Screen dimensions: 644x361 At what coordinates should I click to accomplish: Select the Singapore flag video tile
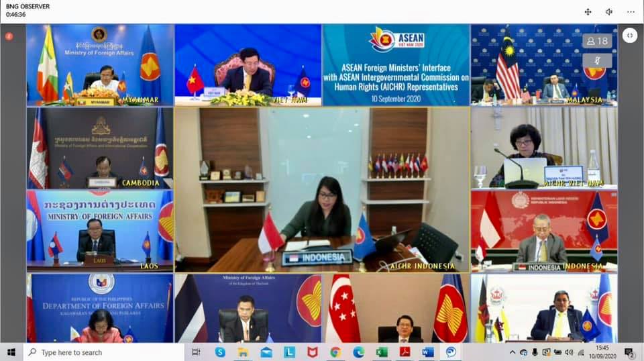coord(396,308)
